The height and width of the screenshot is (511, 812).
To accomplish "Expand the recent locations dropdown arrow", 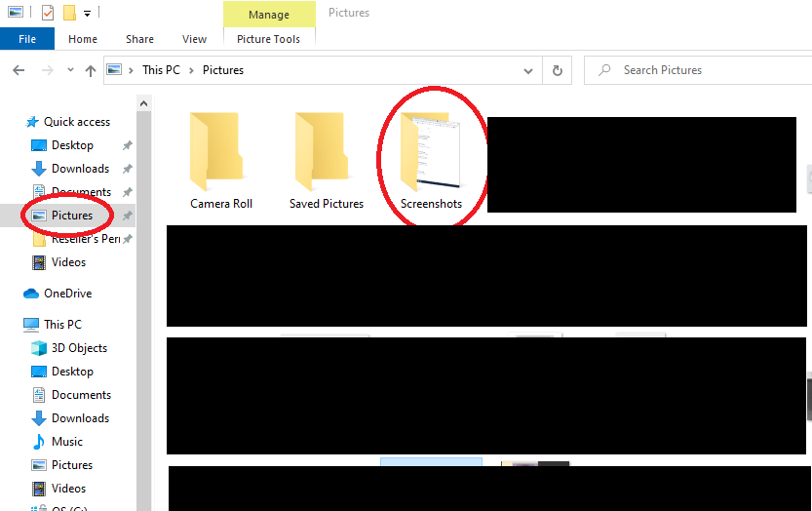I will 70,70.
